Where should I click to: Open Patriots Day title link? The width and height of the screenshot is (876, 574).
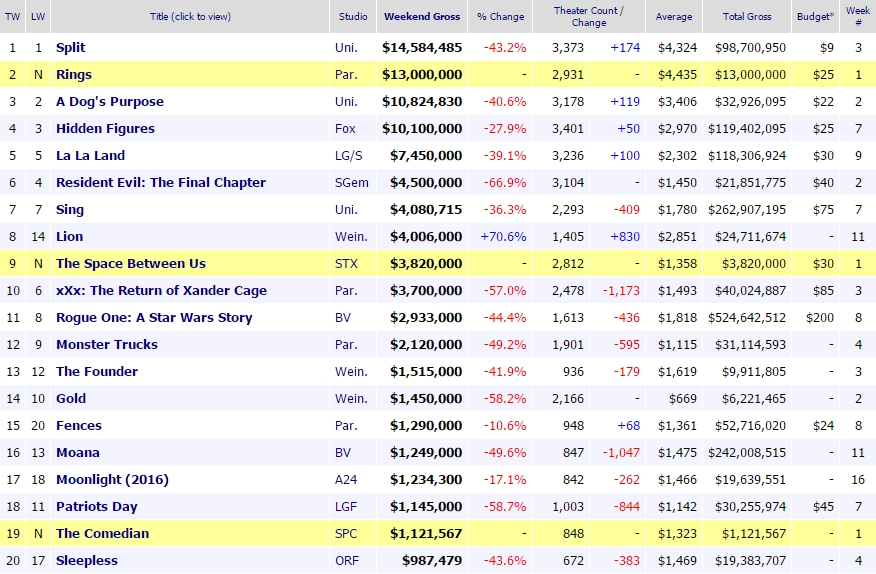(97, 506)
